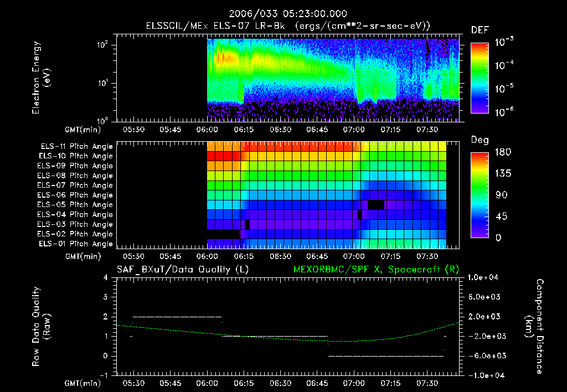
Task: Click the Electron Energy (eV) axis label
Action: pyautogui.click(x=41, y=78)
